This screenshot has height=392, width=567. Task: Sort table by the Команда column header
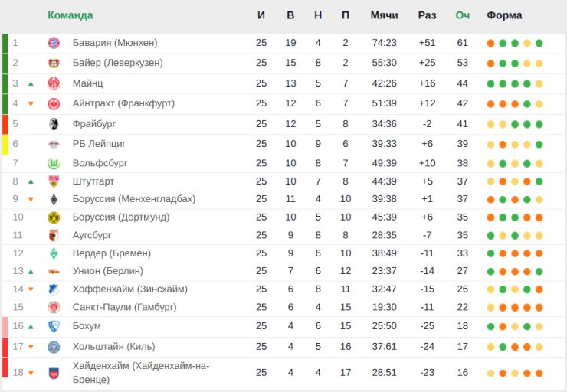coord(70,15)
